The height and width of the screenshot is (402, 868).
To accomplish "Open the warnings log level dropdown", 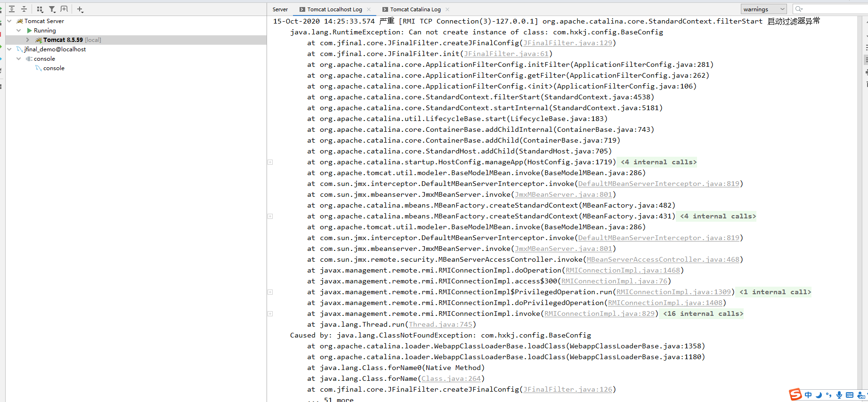I will point(763,9).
